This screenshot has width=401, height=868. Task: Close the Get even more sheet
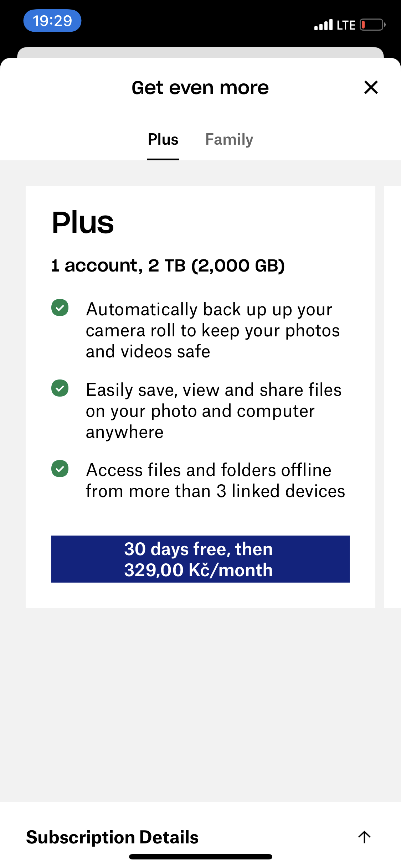[371, 87]
